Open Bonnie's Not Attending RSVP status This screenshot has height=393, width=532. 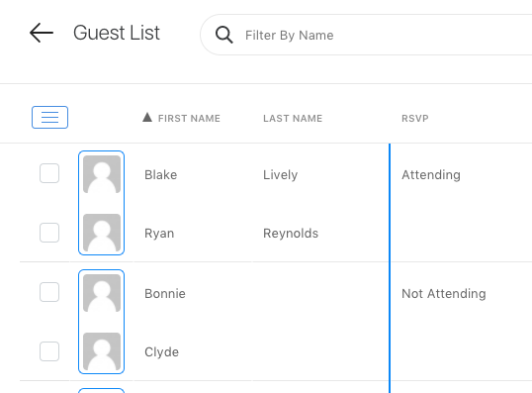pyautogui.click(x=444, y=293)
